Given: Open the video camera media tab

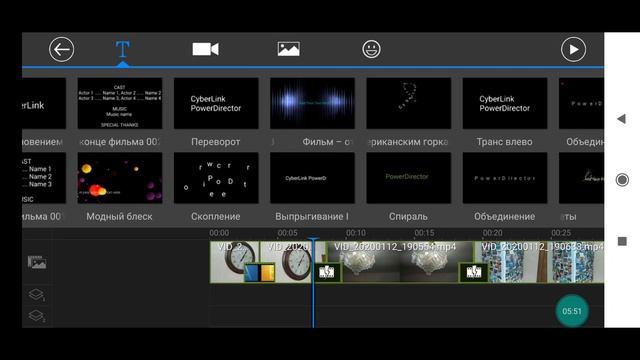Looking at the screenshot, I should click(x=206, y=49).
